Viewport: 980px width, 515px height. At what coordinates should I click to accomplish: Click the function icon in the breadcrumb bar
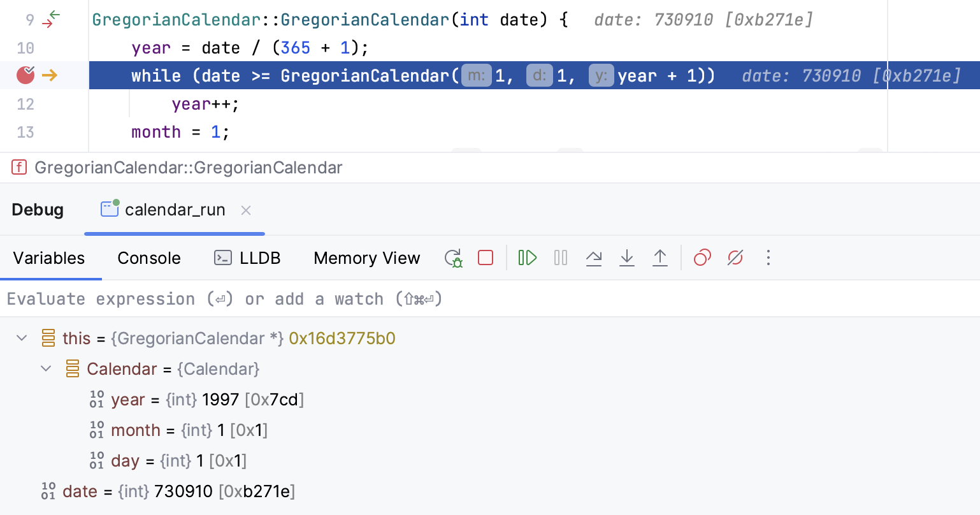(x=19, y=167)
